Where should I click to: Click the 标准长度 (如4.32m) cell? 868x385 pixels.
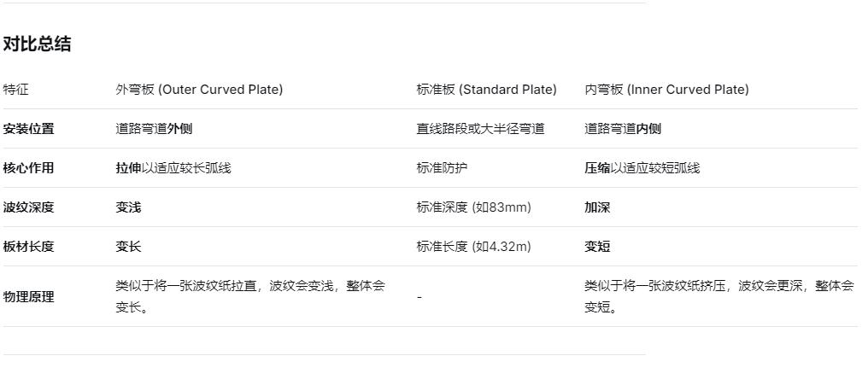(x=473, y=247)
